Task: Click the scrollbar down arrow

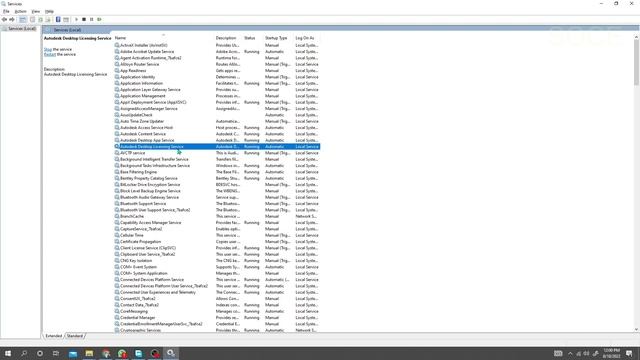Action: pos(636,329)
